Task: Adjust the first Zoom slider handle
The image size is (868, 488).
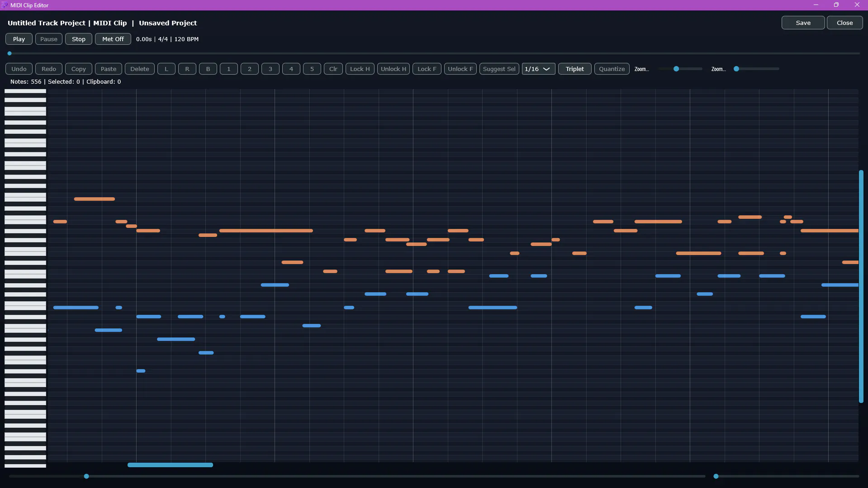Action: [676, 69]
